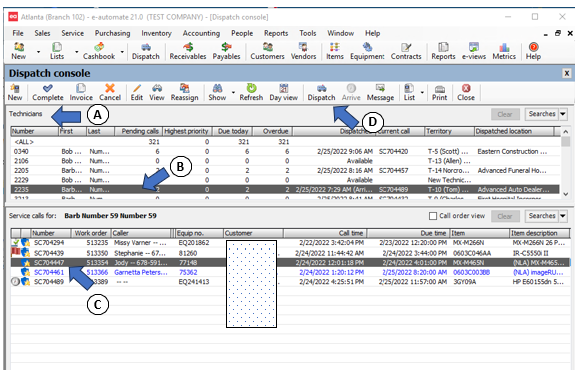Open Receivables from the toolbar
The height and width of the screenshot is (372, 579).
pyautogui.click(x=188, y=51)
